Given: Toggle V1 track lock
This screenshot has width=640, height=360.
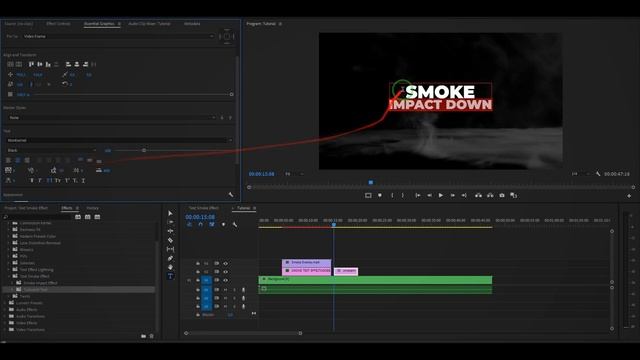Looking at the screenshot, I should tap(198, 280).
